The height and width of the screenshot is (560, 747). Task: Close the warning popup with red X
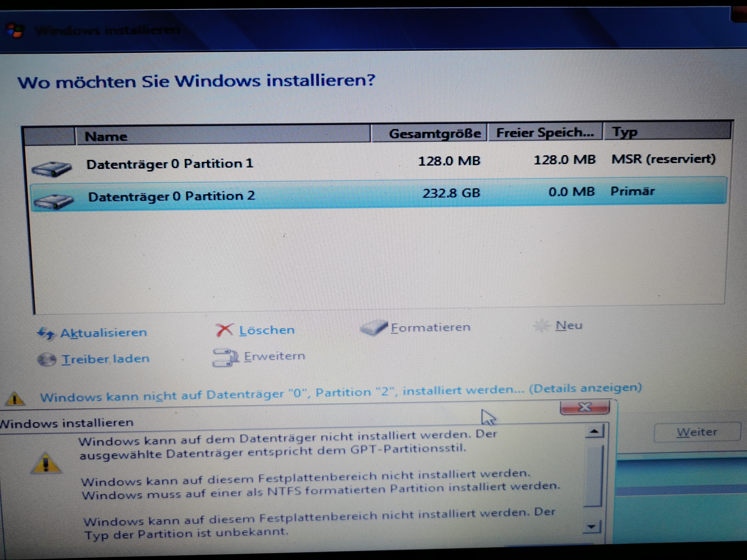(x=585, y=408)
